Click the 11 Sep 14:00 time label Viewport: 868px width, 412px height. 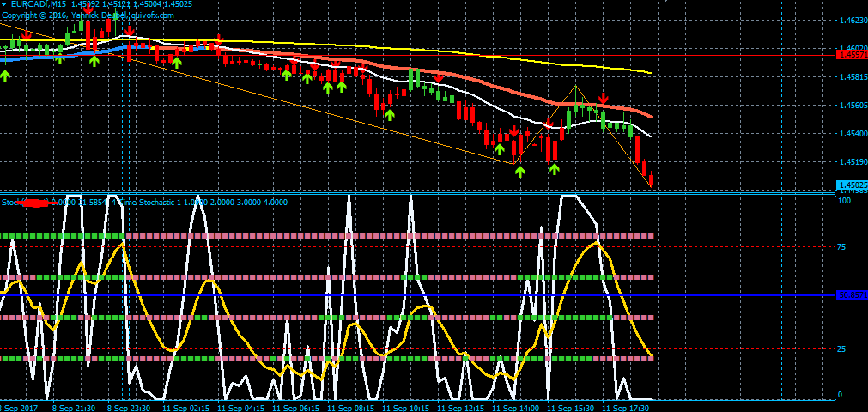(x=515, y=408)
